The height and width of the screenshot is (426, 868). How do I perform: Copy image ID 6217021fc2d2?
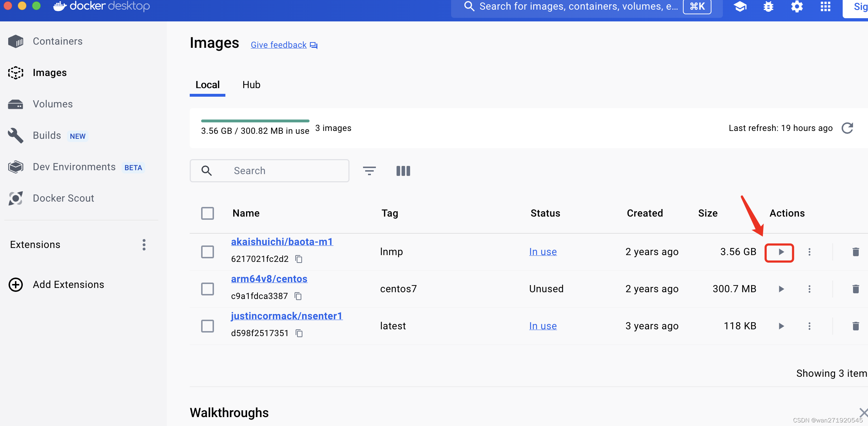(299, 259)
